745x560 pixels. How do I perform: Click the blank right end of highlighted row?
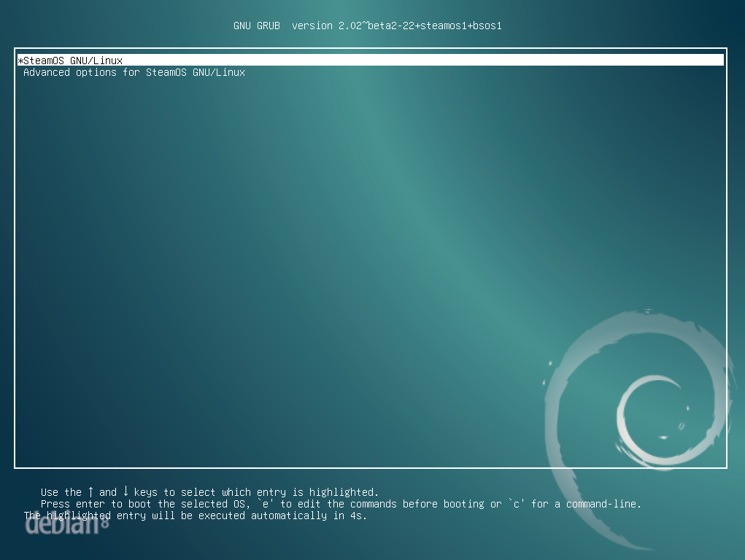[657, 61]
